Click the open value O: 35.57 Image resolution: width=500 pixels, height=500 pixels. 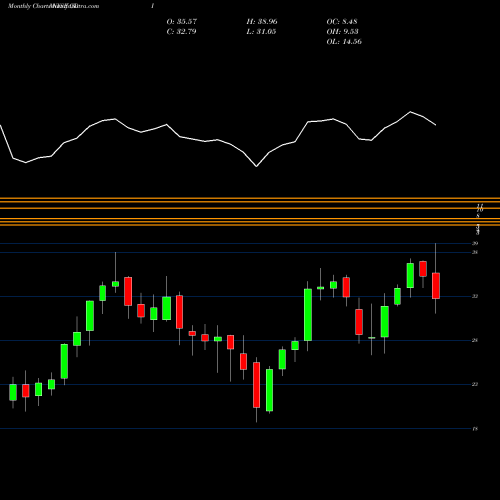182,22
